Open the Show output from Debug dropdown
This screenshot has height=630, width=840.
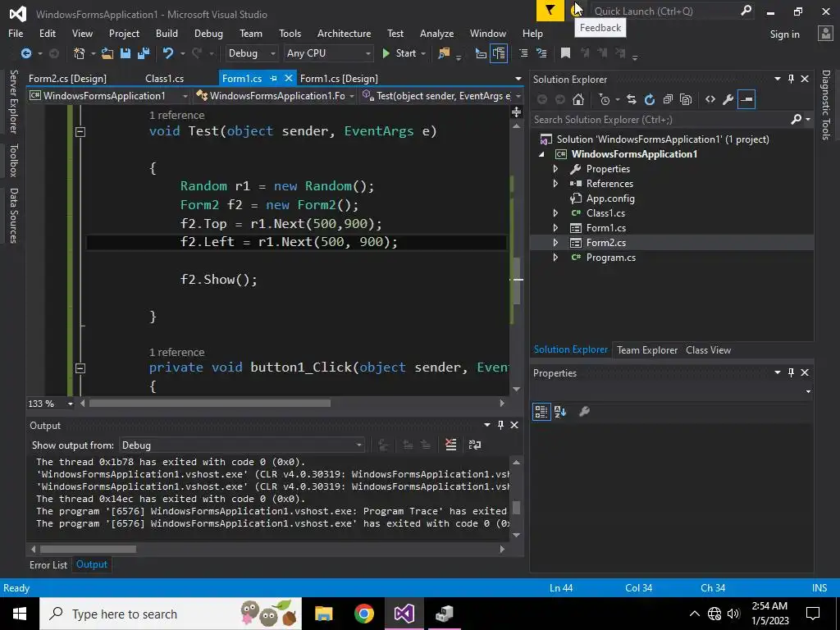(x=242, y=445)
